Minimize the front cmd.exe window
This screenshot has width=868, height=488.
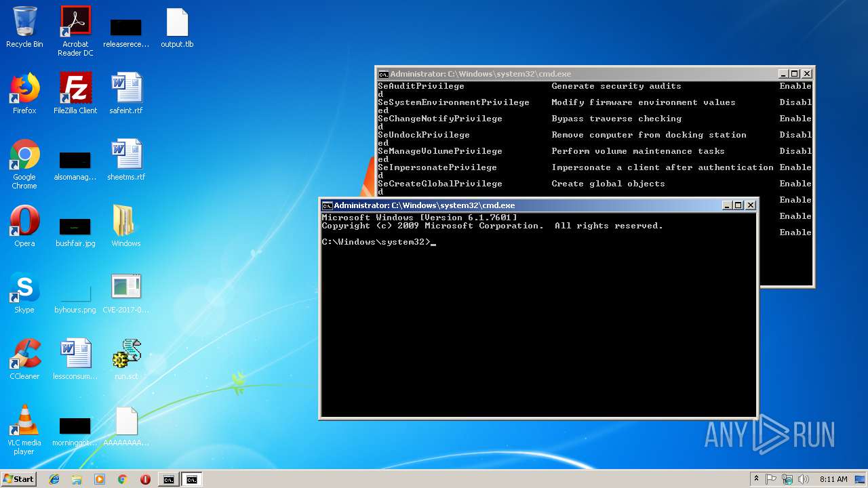point(727,205)
